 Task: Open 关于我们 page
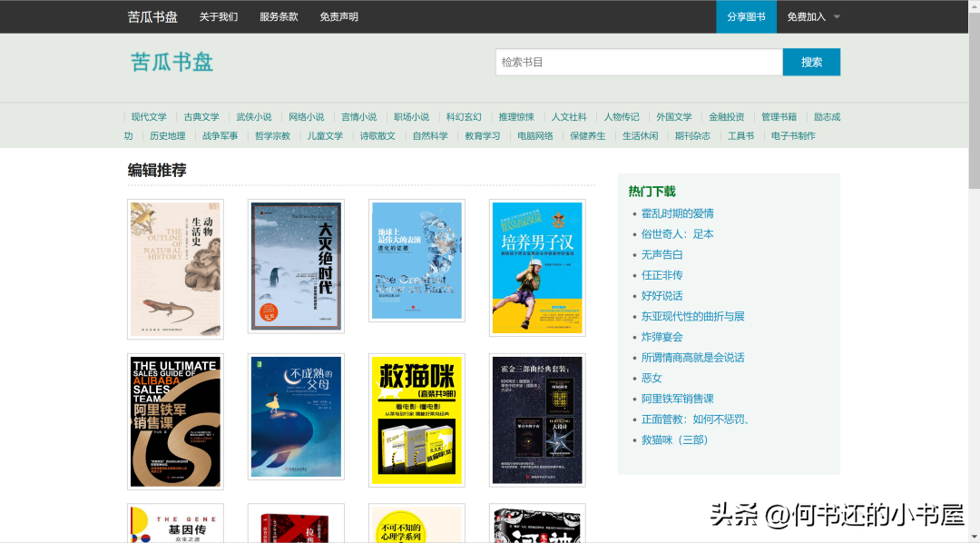click(219, 17)
